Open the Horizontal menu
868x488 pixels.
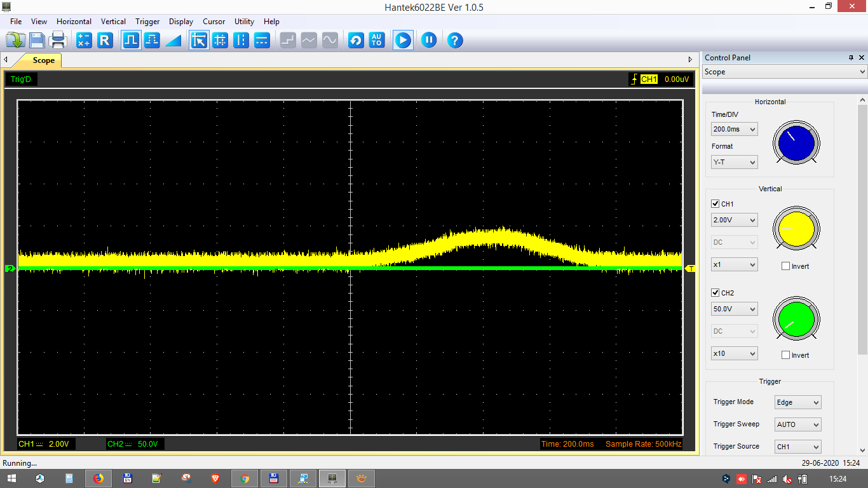tap(74, 22)
